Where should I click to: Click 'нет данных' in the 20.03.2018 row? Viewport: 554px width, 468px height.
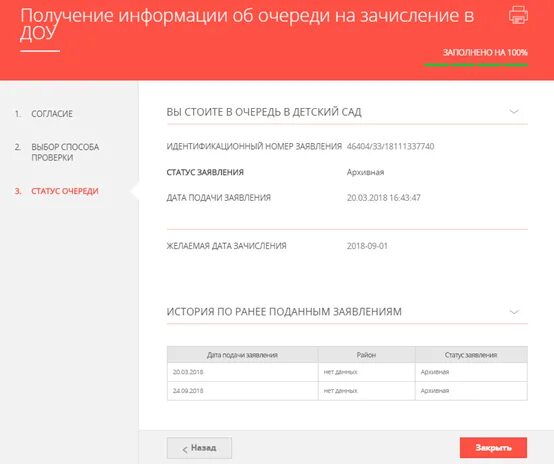pos(340,372)
